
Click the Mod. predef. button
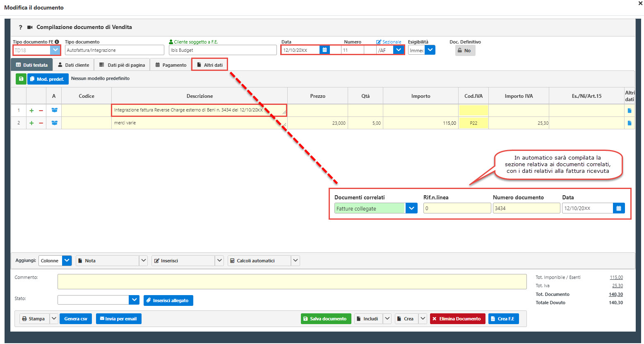(x=48, y=79)
